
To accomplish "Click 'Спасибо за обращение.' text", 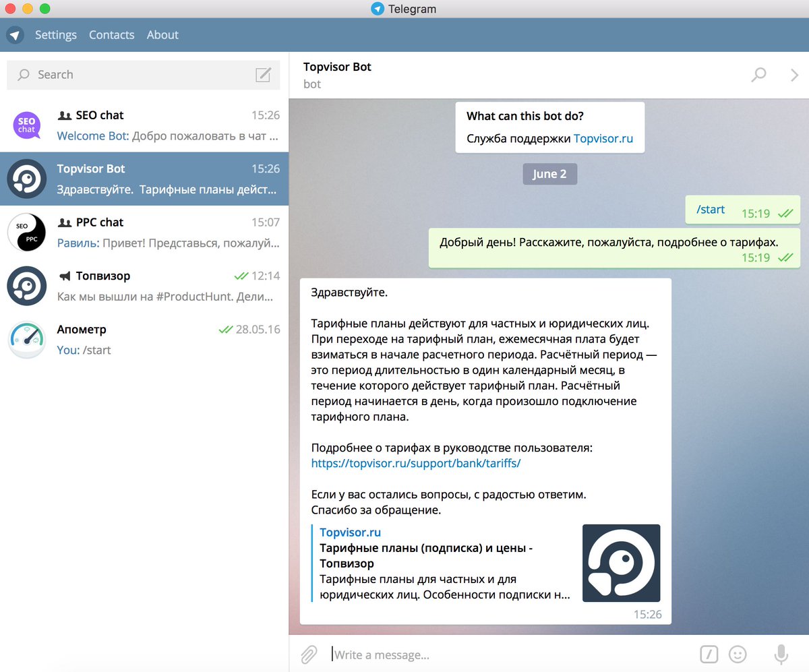I will click(x=376, y=510).
